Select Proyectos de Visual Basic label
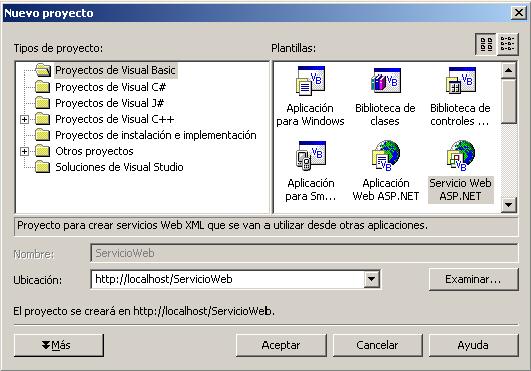Screen dimensions: 531x371 click(115, 70)
